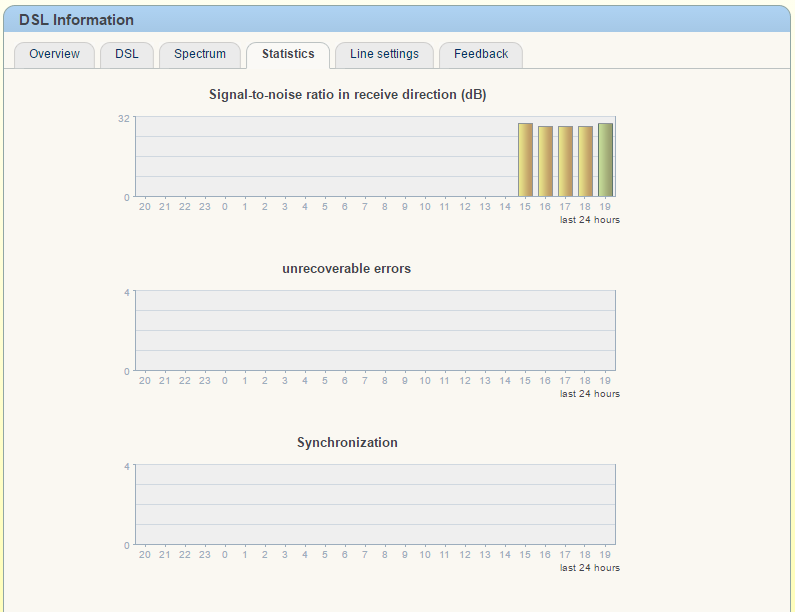Screen dimensions: 795x612
Task: Open the Line settings tab
Action: [384, 54]
